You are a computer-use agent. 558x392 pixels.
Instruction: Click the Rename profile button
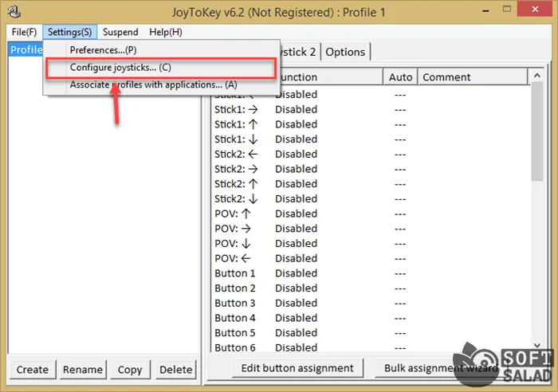(x=83, y=370)
